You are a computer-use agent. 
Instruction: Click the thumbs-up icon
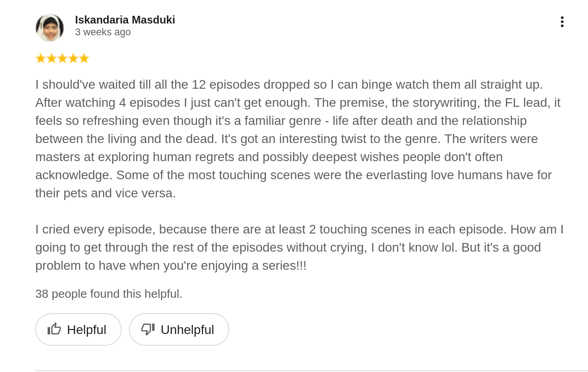(54, 329)
